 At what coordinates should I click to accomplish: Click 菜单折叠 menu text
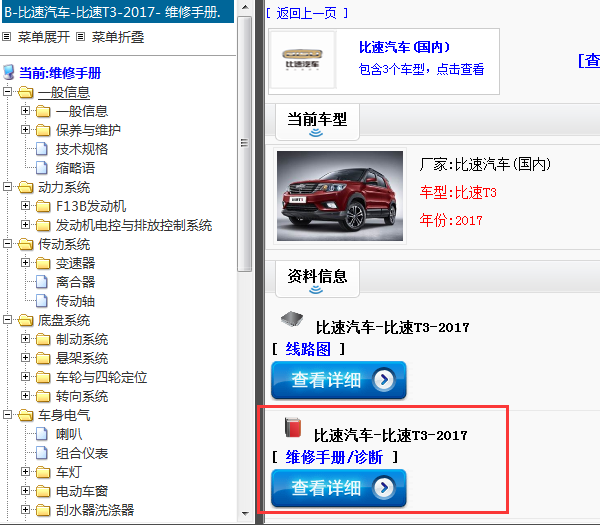[118, 37]
